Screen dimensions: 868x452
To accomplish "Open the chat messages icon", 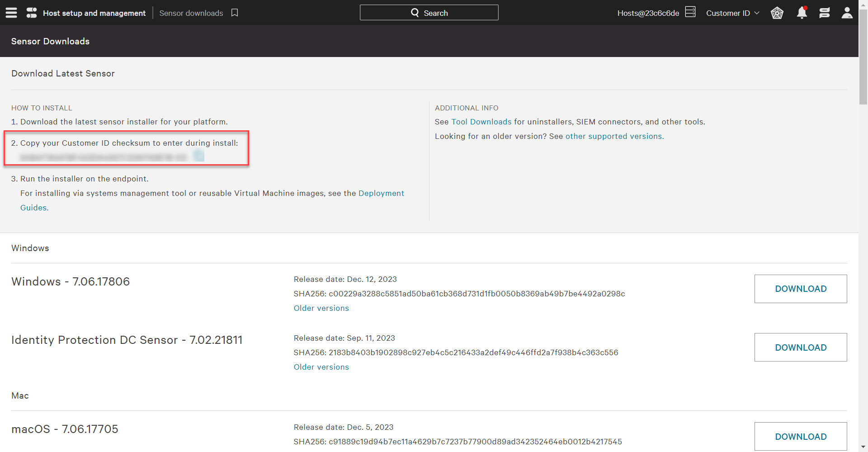I will point(824,13).
